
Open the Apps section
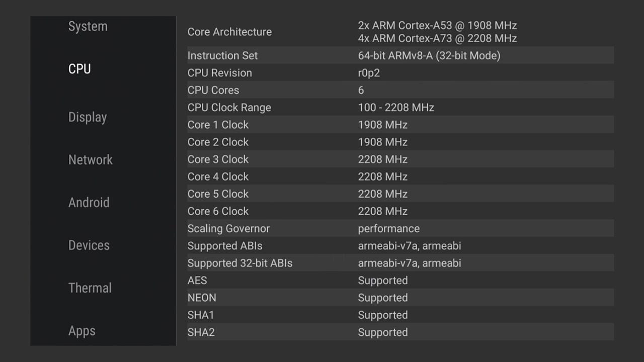82,331
